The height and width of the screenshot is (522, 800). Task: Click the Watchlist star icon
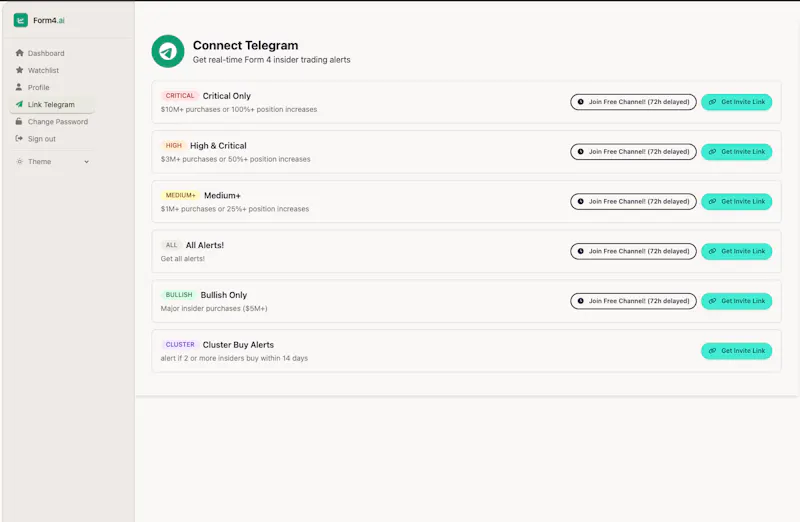19,70
